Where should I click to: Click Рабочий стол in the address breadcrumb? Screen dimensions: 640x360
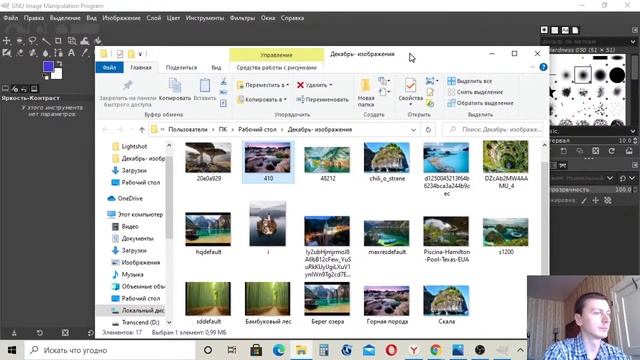(257, 129)
